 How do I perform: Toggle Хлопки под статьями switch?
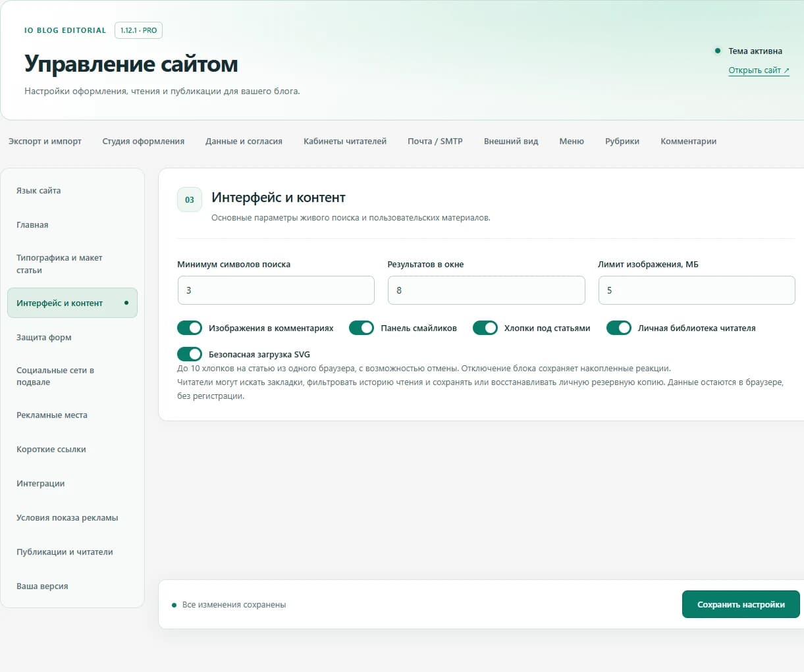[x=485, y=328]
